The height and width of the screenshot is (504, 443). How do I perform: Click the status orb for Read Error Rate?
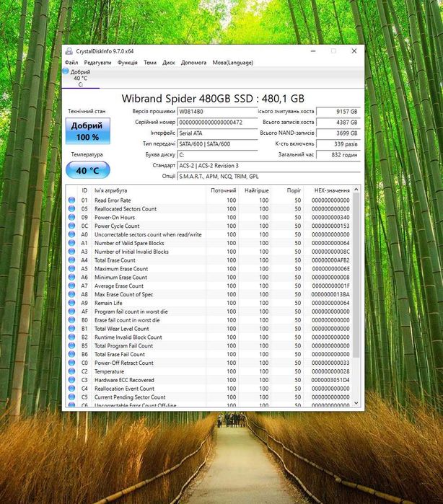71,200
